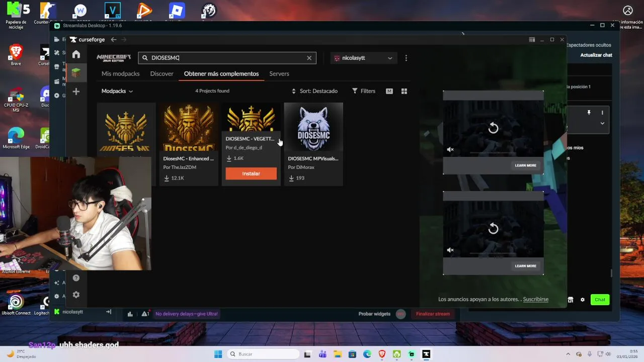This screenshot has width=644, height=362.
Task: Add a game with the plus icon
Action: point(76,92)
